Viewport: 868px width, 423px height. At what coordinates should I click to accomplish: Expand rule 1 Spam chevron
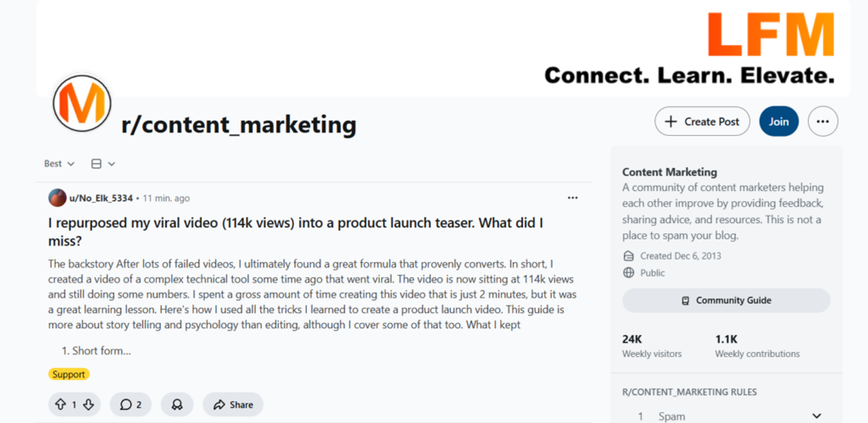coord(816,416)
